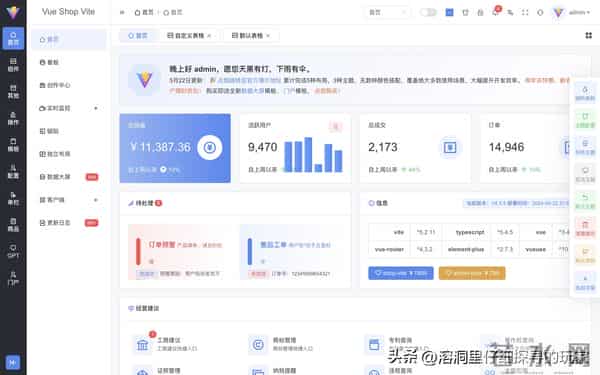Click the fullscreen icon in top toolbar
The height and width of the screenshot is (375, 600).
(x=525, y=13)
